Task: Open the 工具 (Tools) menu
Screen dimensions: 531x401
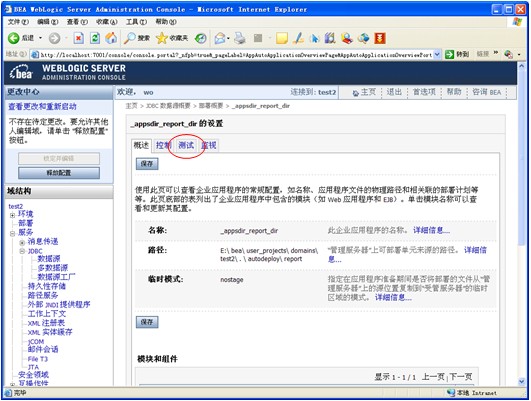Action: pos(136,22)
